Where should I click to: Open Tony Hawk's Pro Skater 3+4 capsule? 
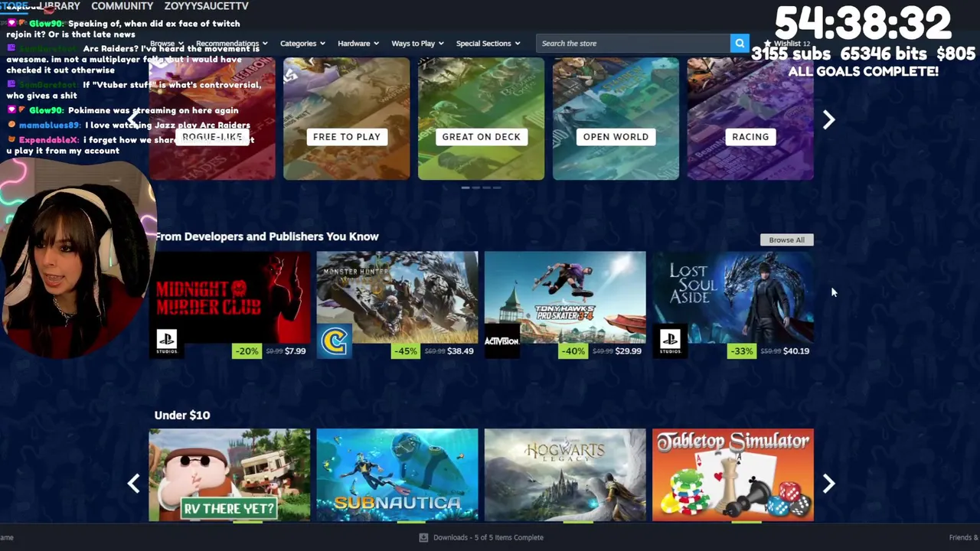coord(565,297)
